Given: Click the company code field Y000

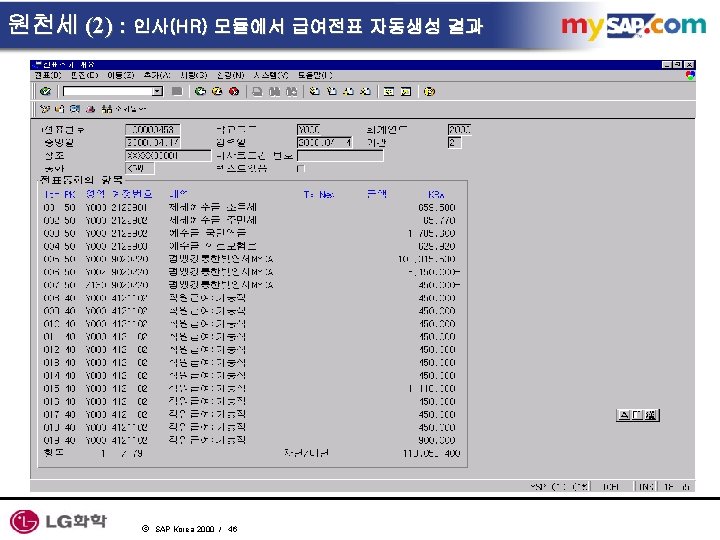Looking at the screenshot, I should click(x=309, y=130).
